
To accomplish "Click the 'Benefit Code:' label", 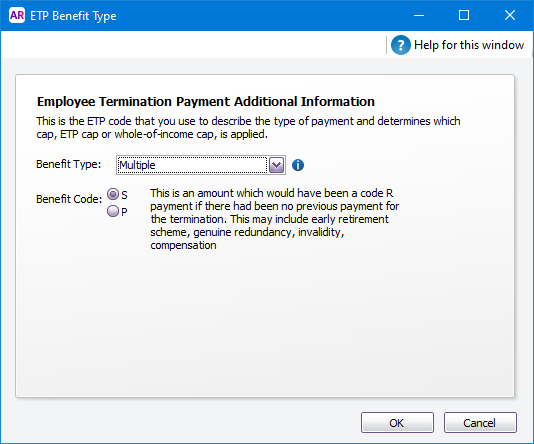I will (69, 199).
